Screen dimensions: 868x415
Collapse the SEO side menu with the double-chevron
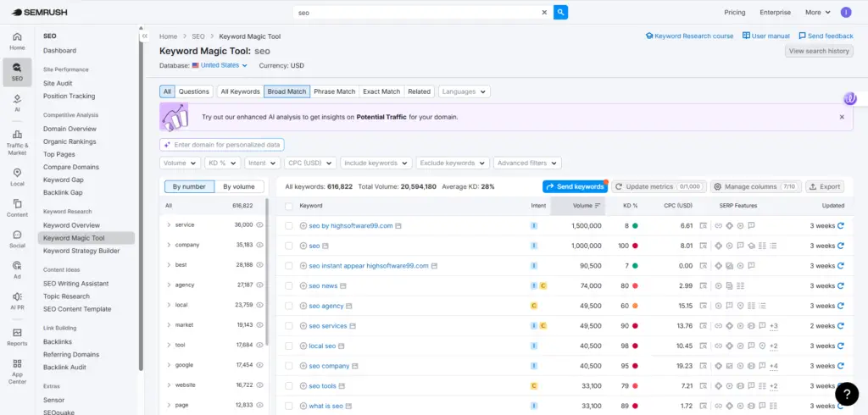tap(144, 36)
